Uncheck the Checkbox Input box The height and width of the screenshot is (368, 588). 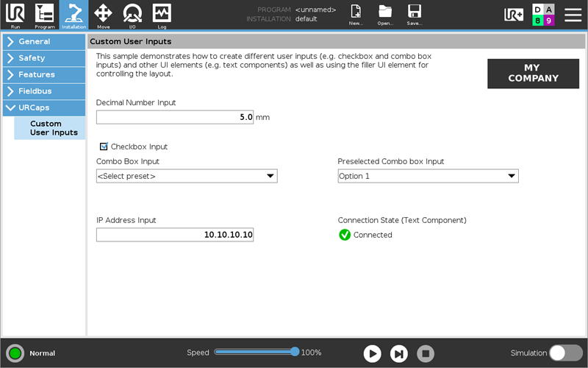[104, 146]
